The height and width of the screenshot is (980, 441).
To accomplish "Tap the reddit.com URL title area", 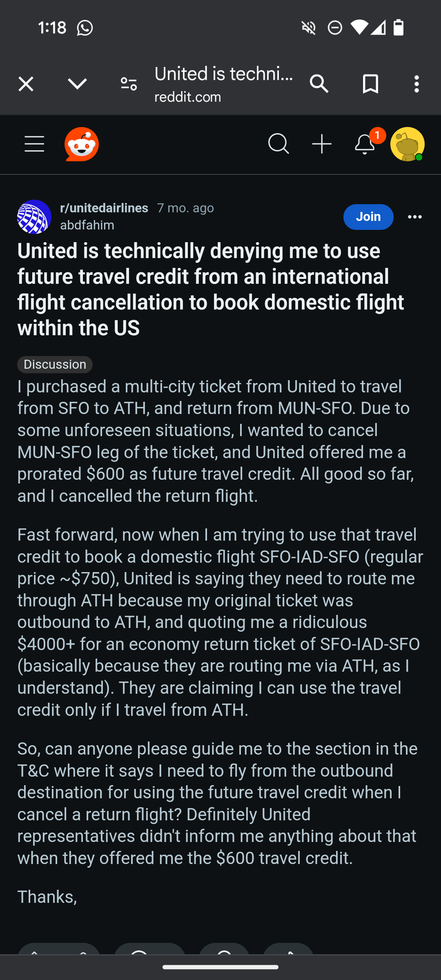I will coord(223,84).
